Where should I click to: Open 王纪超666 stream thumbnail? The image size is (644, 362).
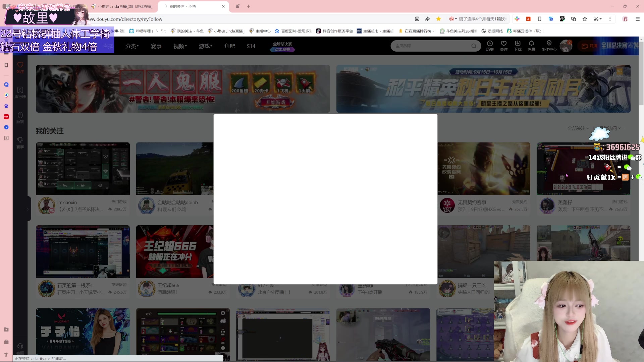175,251
